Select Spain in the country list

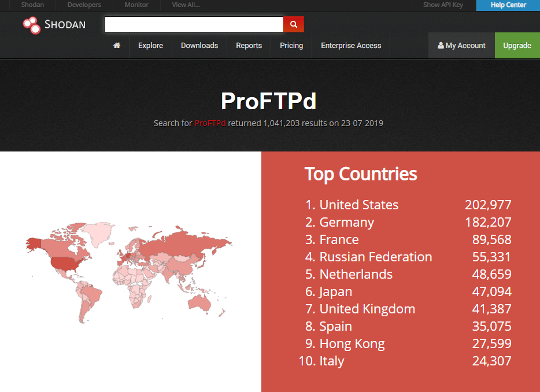(335, 326)
